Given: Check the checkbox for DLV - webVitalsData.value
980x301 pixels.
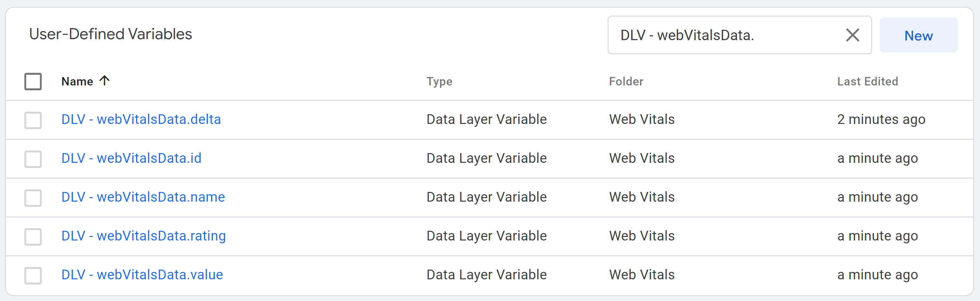Looking at the screenshot, I should click(x=33, y=275).
